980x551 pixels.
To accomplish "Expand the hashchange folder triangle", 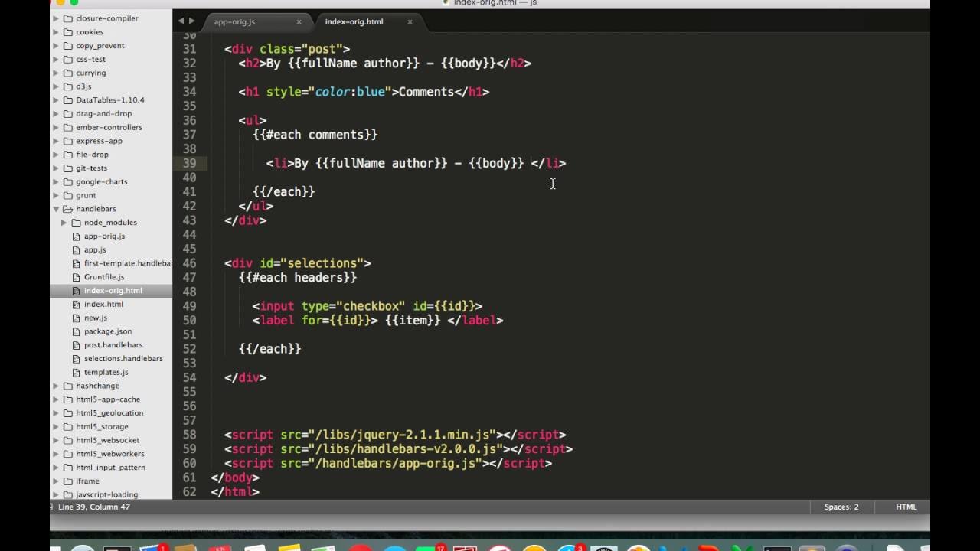I will tap(56, 386).
